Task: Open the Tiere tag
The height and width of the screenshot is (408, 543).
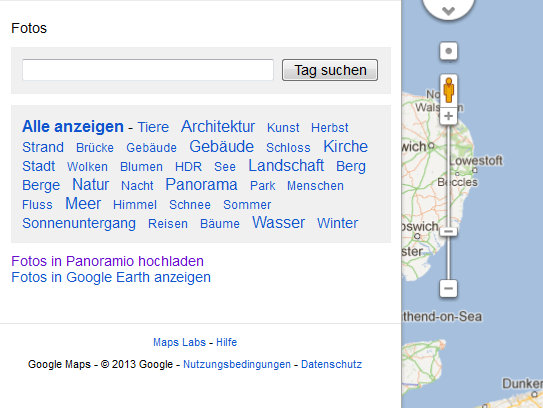Action: (x=153, y=127)
